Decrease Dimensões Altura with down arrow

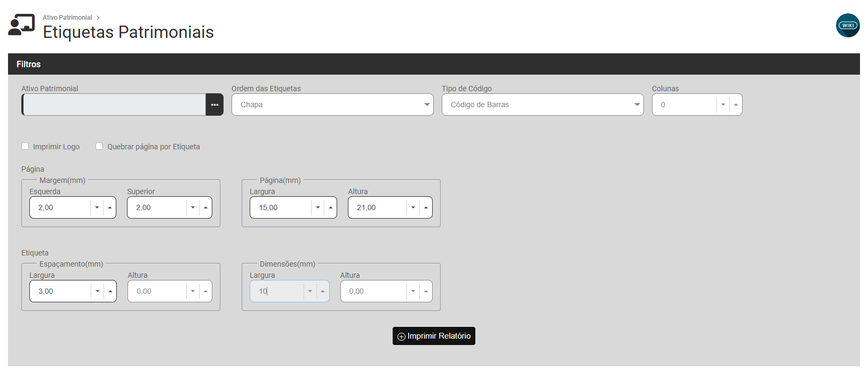(413, 292)
